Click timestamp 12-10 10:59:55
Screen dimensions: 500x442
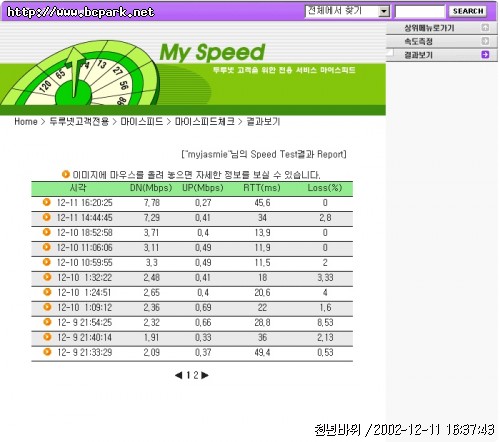[x=85, y=263]
